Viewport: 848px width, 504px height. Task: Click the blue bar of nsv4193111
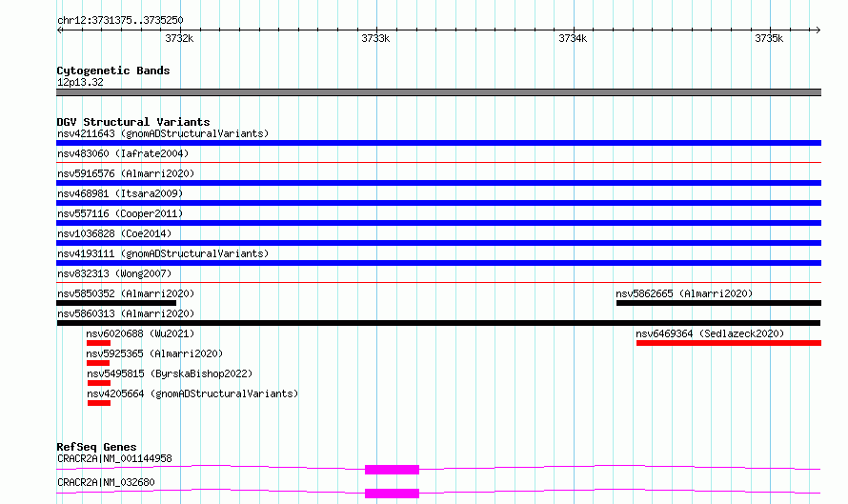tap(438, 263)
